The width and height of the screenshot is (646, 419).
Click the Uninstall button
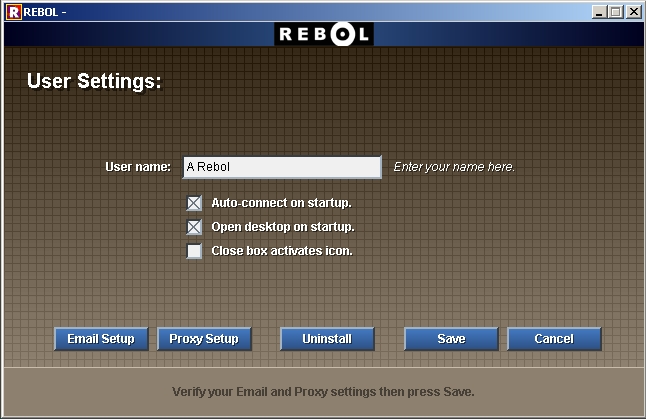pos(327,339)
